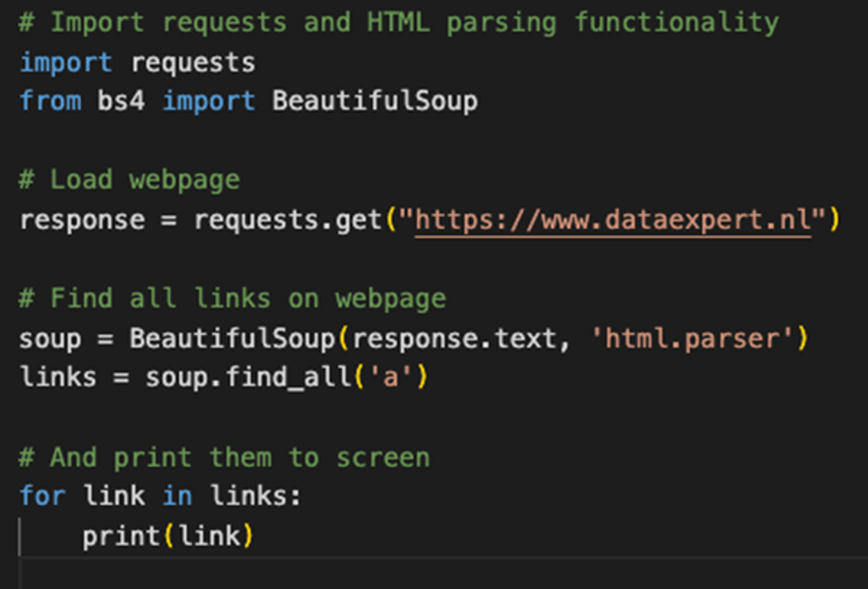
Task: Click the '# Find all links on webpage' comment
Action: tap(232, 299)
